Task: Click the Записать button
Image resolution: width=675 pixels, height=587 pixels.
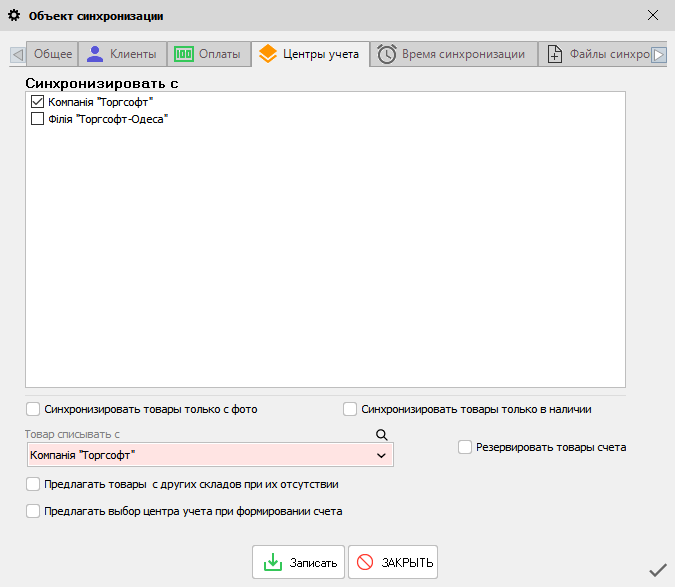Action: point(298,562)
